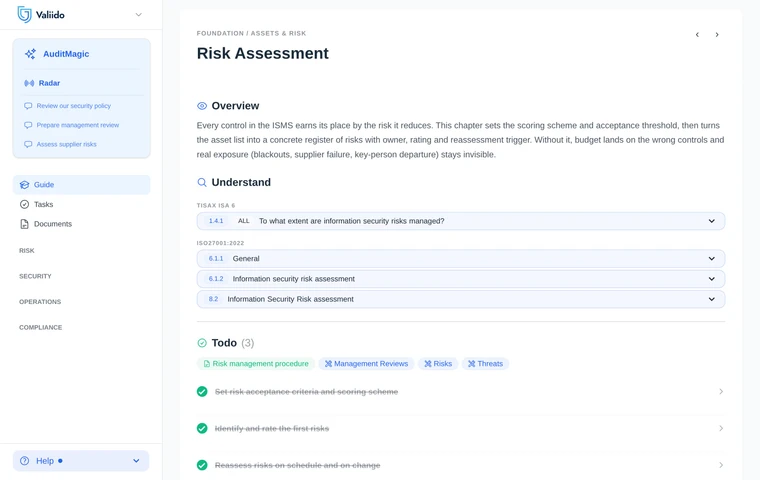Click the AuditMagic sparkle icon
This screenshot has height=480, width=768.
point(30,54)
